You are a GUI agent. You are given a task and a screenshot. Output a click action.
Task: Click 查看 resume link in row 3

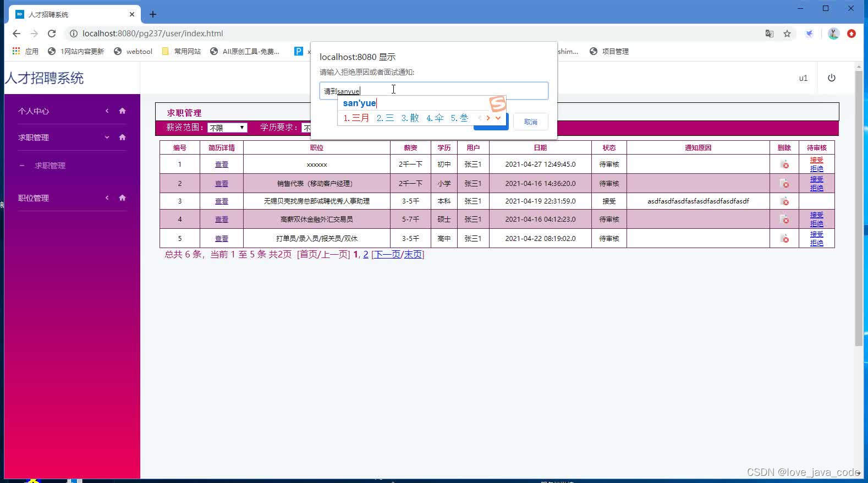tap(222, 201)
